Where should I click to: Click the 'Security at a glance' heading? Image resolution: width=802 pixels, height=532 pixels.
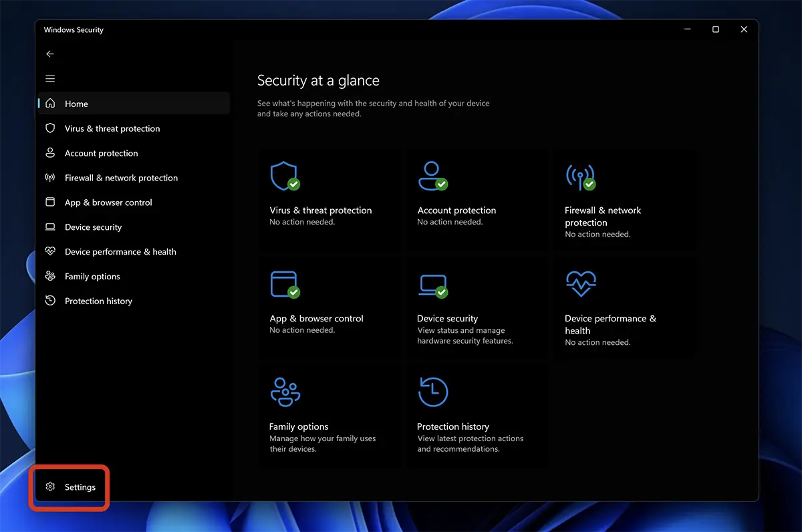[318, 80]
